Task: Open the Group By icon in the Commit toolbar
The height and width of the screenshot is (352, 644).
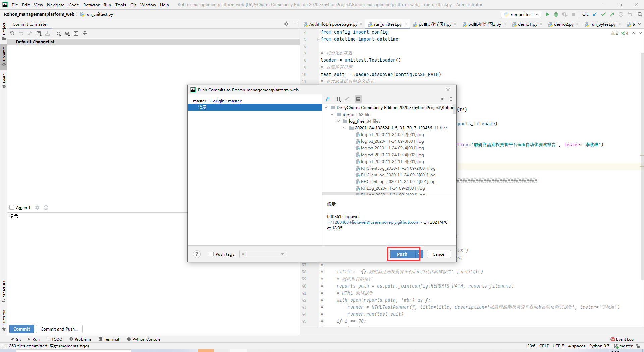Action: 59,33
